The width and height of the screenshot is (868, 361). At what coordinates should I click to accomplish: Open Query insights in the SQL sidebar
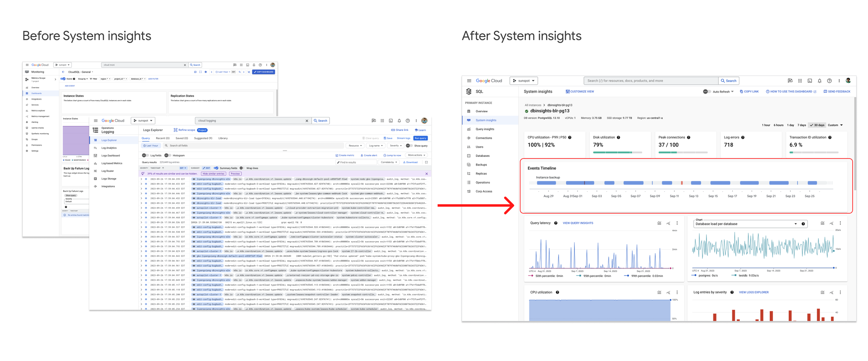pos(485,129)
